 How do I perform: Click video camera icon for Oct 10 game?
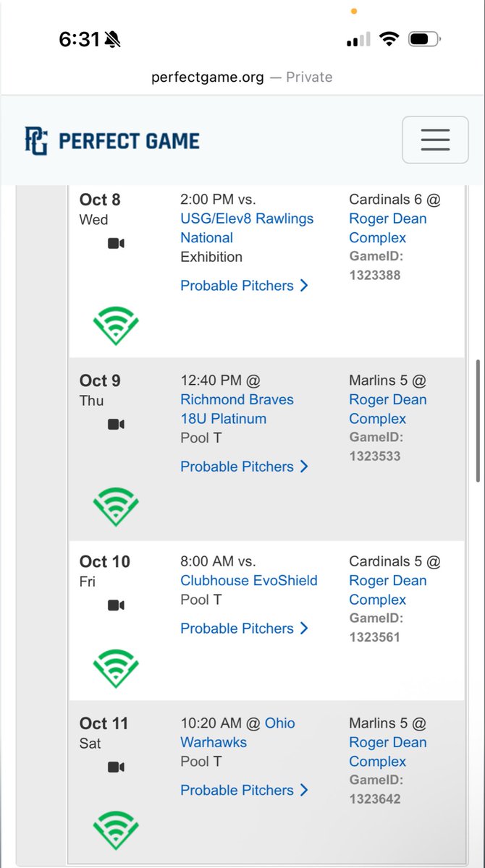click(x=116, y=605)
